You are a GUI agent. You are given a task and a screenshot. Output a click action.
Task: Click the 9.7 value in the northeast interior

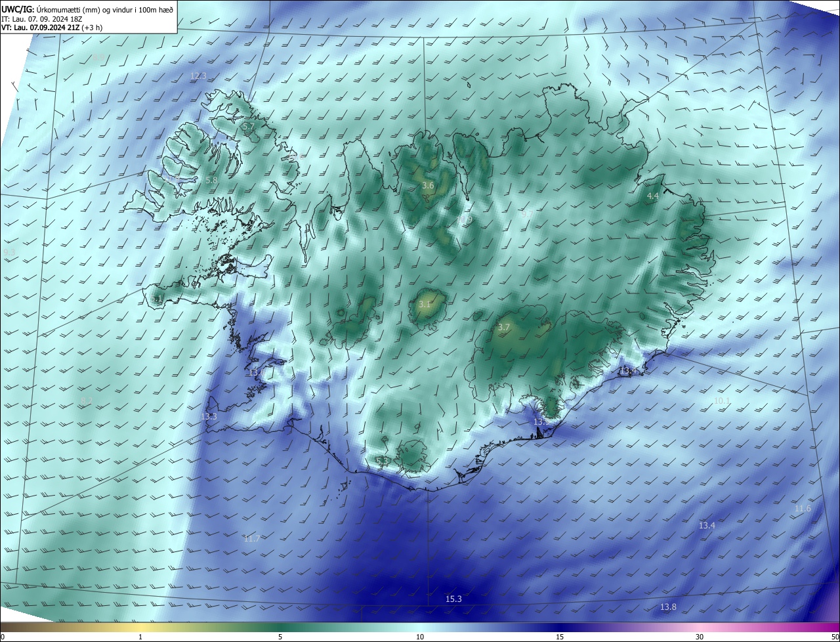(x=528, y=214)
